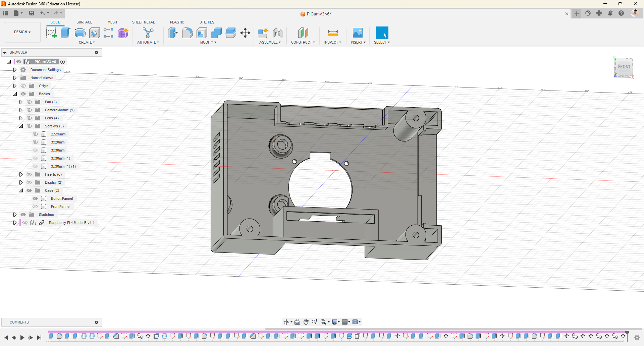Select the Fillet tool icon
This screenshot has height=346, width=644.
tap(187, 33)
